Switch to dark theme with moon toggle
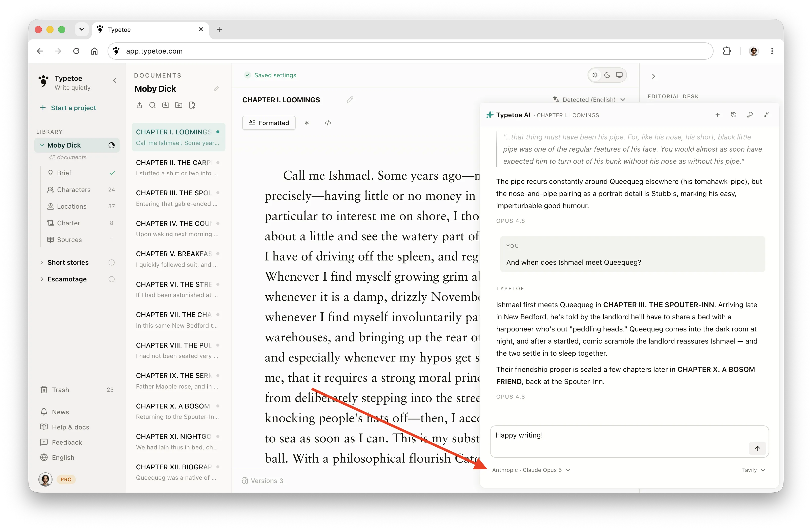 (x=607, y=75)
